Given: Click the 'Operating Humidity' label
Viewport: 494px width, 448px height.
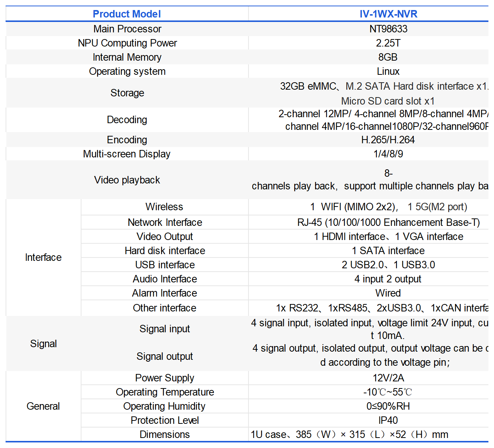Looking at the screenshot, I should (164, 406).
